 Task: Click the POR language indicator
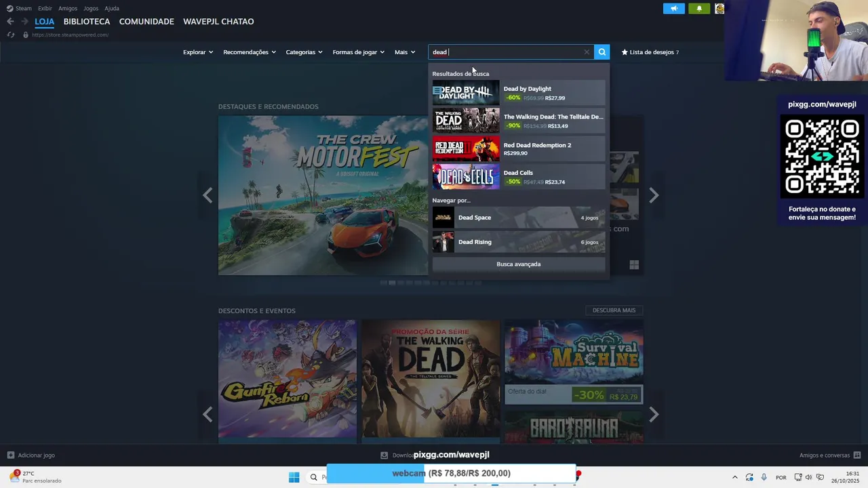(781, 477)
